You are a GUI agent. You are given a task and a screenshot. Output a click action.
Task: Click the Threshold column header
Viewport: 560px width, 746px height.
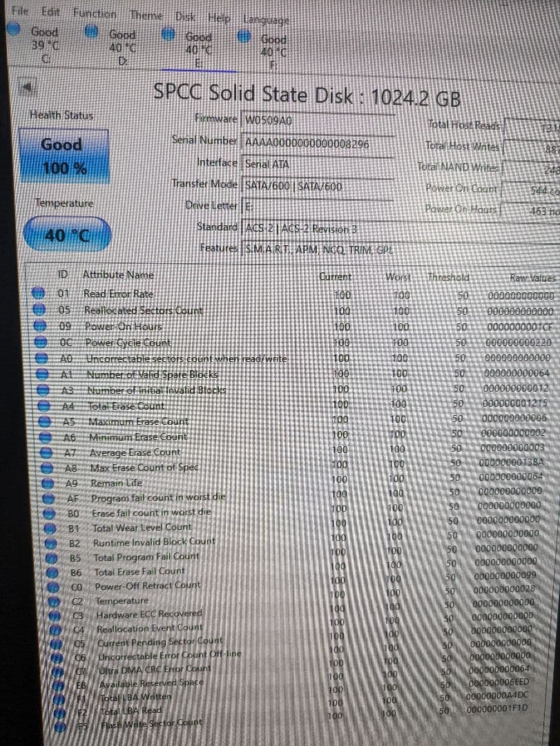[x=448, y=278]
